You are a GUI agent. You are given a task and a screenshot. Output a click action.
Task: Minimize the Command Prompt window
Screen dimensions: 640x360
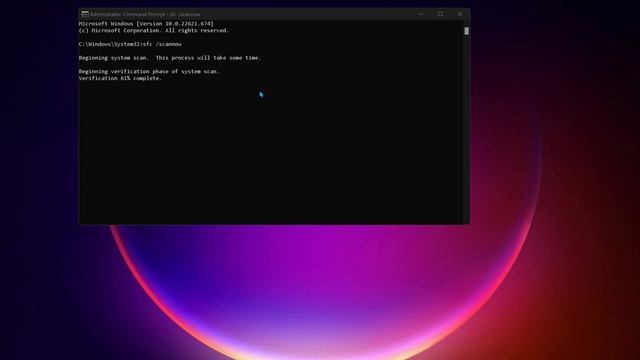[421, 14]
